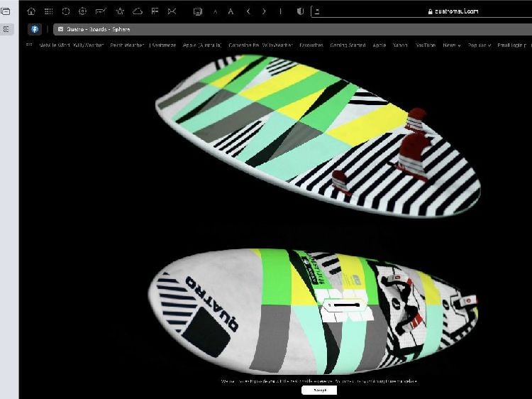This screenshot has width=532, height=399.
Task: Open the Perth Weather bookmark
Action: click(127, 45)
